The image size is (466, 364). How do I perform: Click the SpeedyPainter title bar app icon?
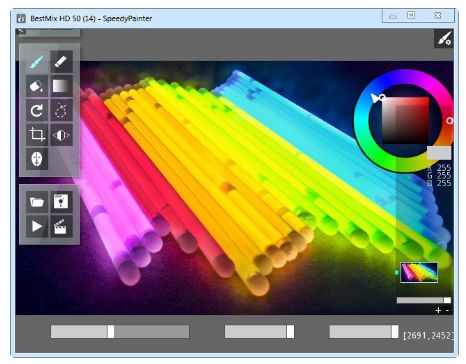pyautogui.click(x=21, y=18)
